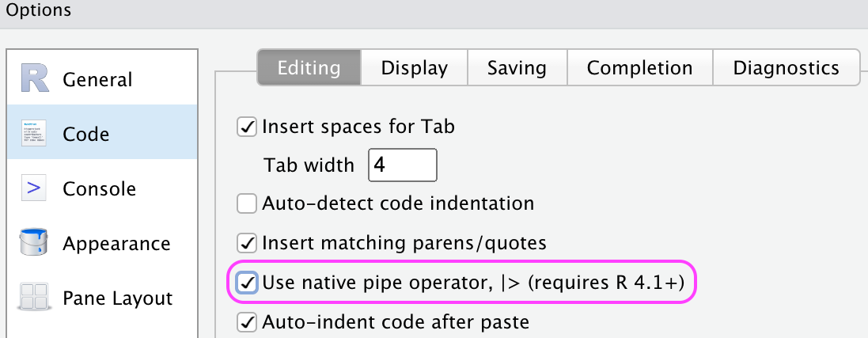Open Appearance via paint bucket icon
This screenshot has width=868, height=338.
[x=34, y=243]
